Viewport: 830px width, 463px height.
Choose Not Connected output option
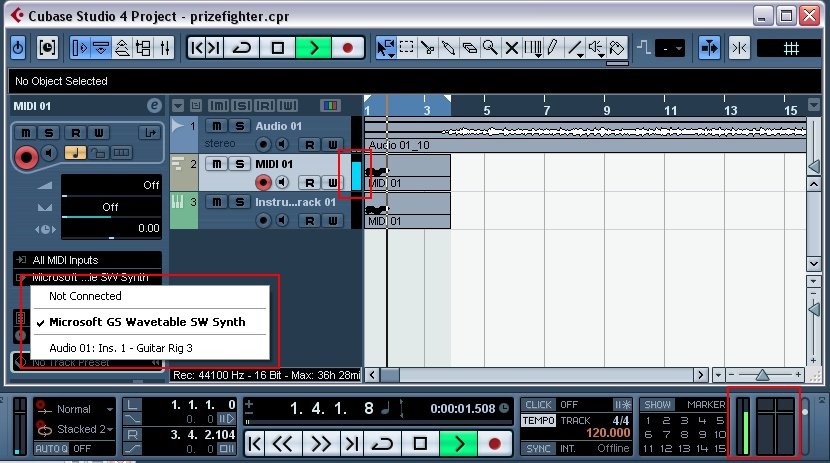pyautogui.click(x=150, y=296)
